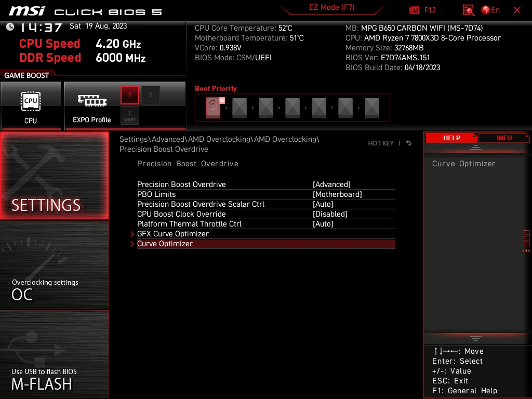Toggle the CPU Game Boost button
Viewport: 532px width, 399px height.
[x=31, y=106]
